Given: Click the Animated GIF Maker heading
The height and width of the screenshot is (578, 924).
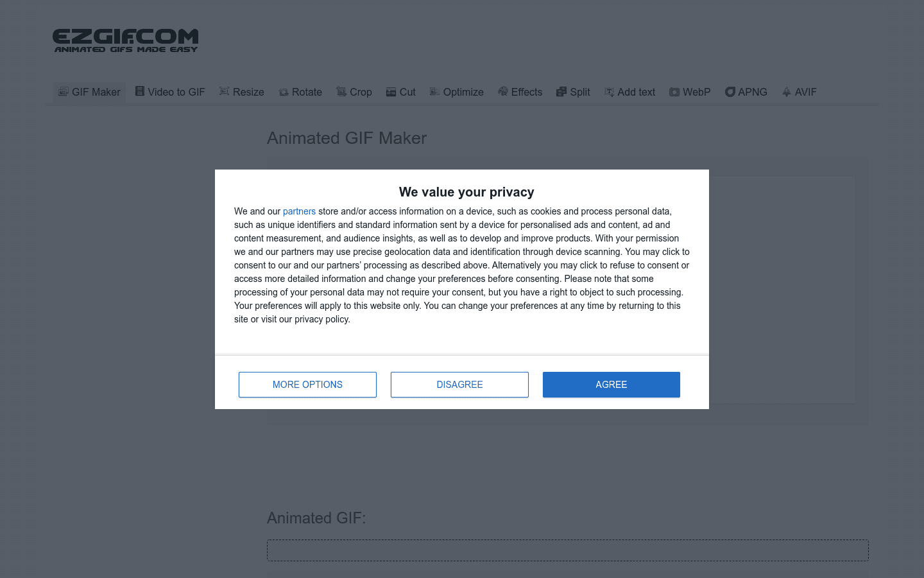Looking at the screenshot, I should pos(346,138).
